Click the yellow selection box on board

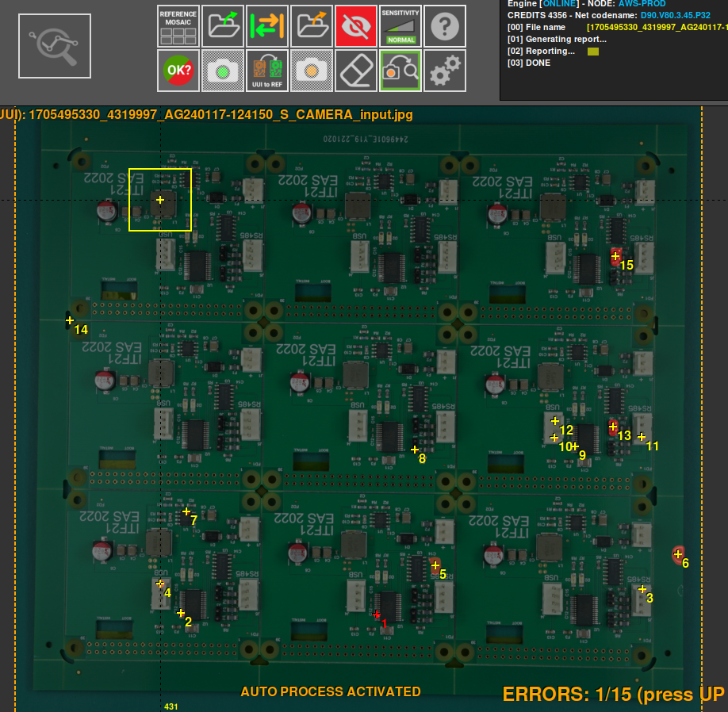tap(160, 200)
